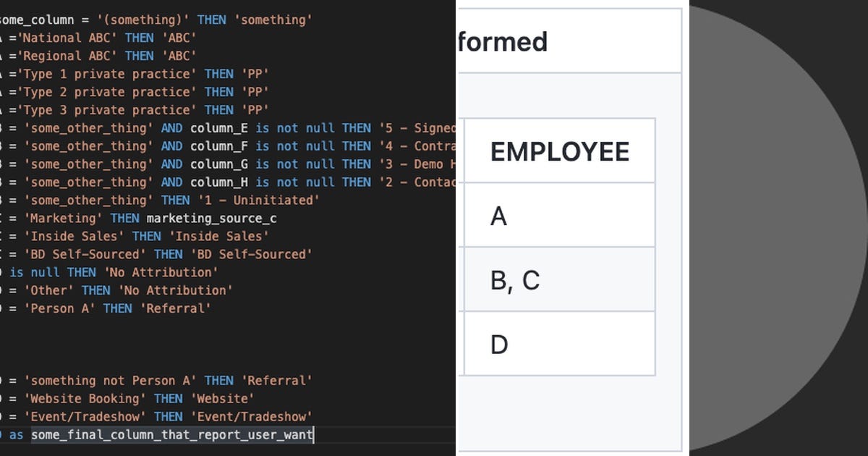
Task: Click the table cell containing 'D'
Action: click(499, 343)
